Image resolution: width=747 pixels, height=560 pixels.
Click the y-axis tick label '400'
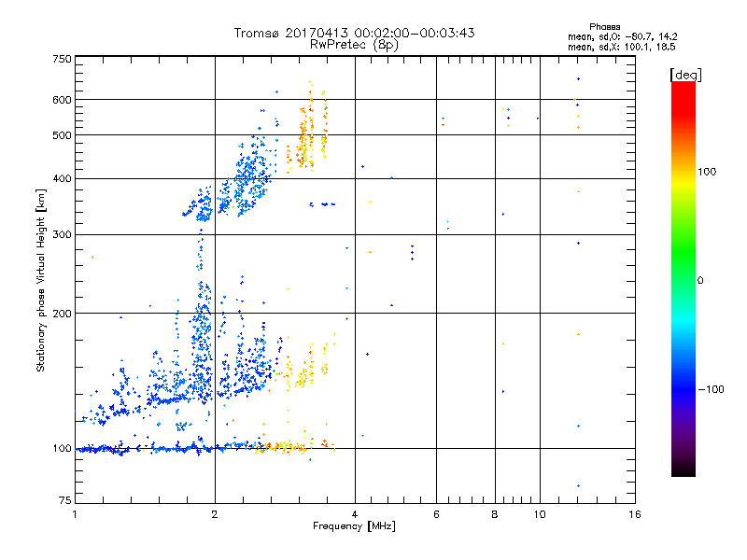click(62, 178)
